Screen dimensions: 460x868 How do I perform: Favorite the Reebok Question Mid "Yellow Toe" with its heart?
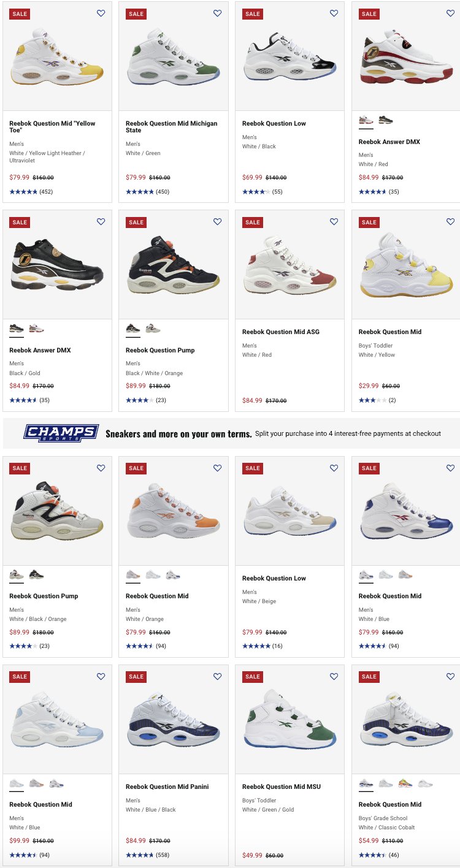coord(101,13)
